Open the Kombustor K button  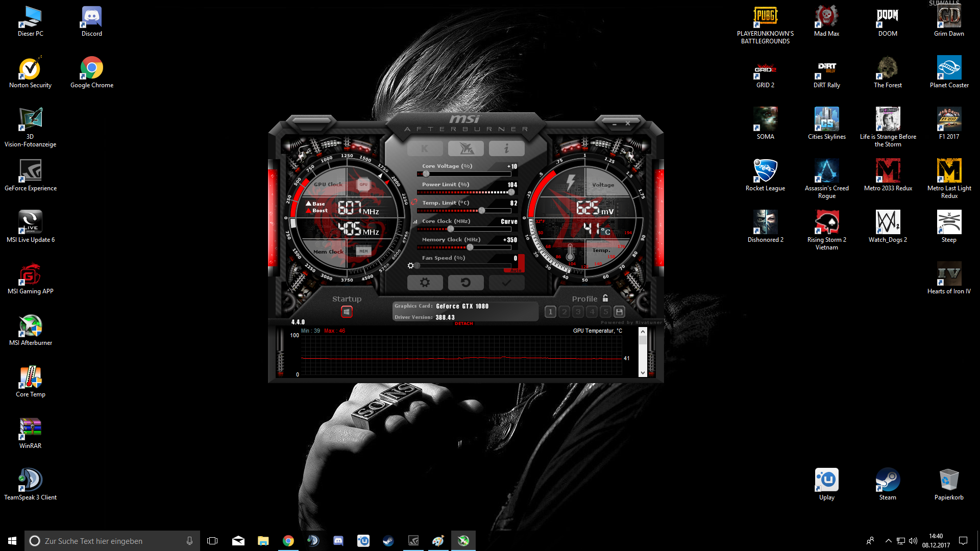pyautogui.click(x=425, y=148)
